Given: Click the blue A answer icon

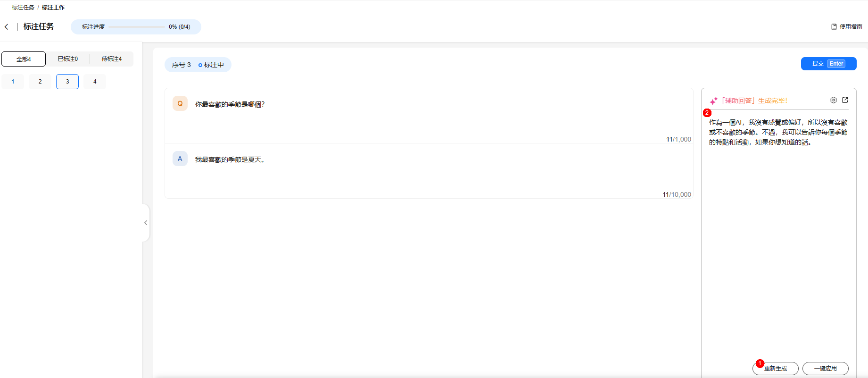Looking at the screenshot, I should (x=180, y=159).
